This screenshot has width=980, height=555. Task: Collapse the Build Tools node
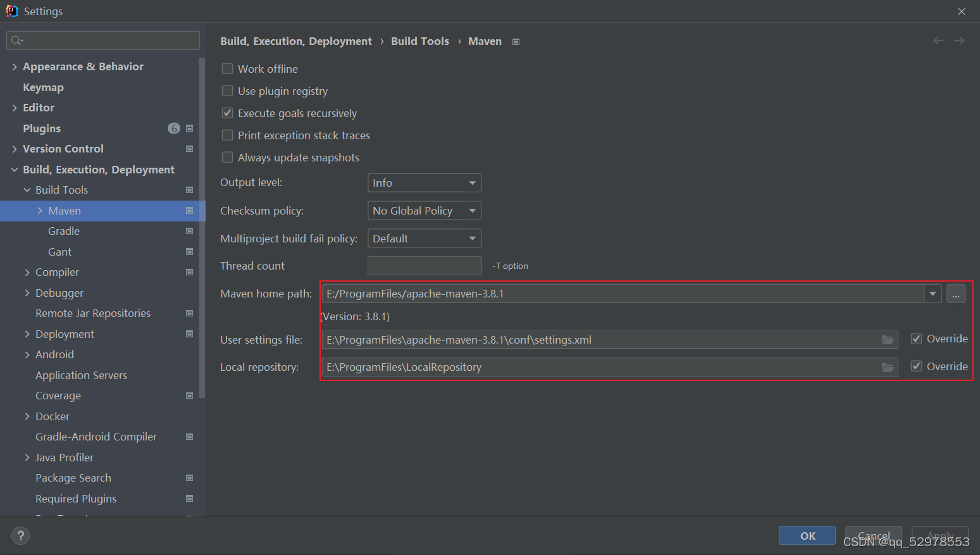(x=27, y=190)
